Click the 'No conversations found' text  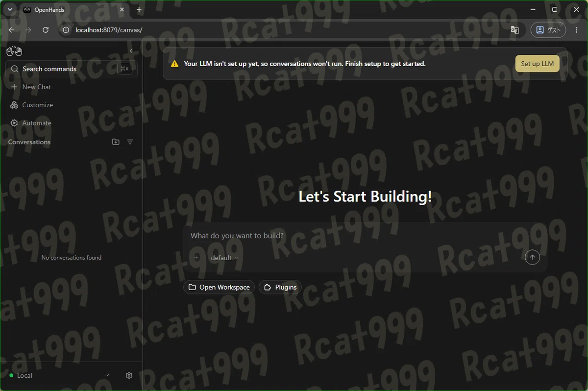click(72, 258)
